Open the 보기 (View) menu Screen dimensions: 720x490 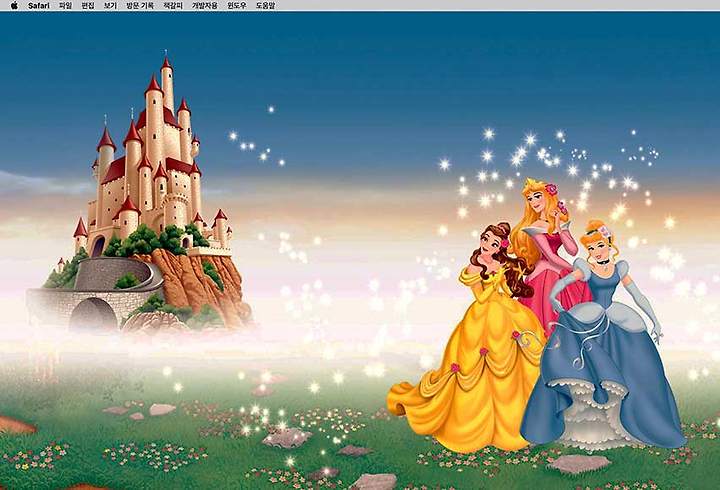[x=110, y=6]
